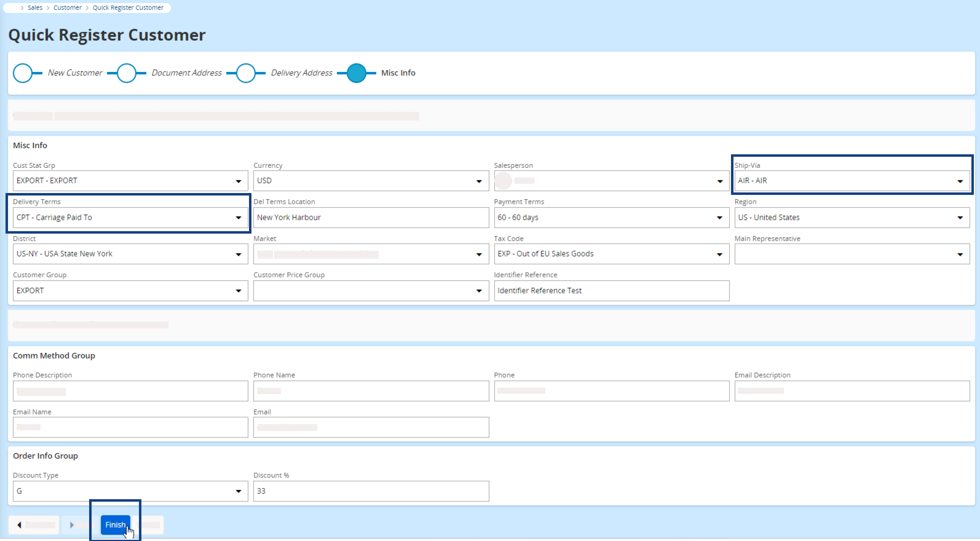This screenshot has height=541, width=980.
Task: Go to Sales in the breadcrumb
Action: (35, 8)
